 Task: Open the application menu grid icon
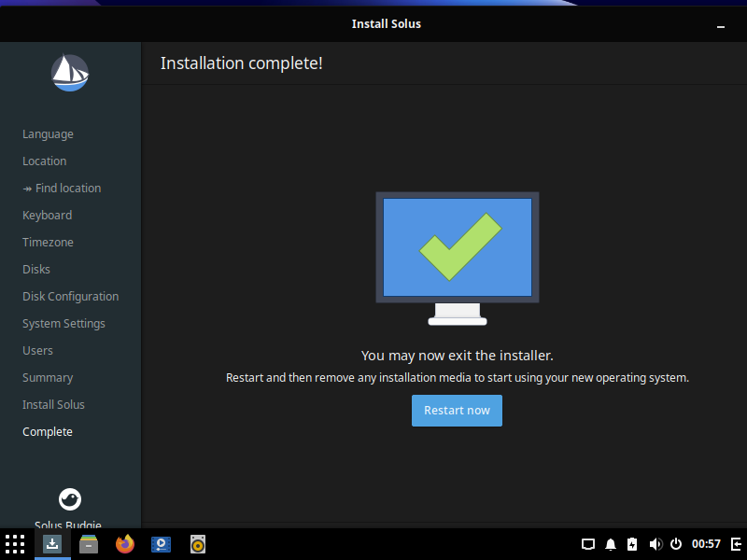pos(15,544)
